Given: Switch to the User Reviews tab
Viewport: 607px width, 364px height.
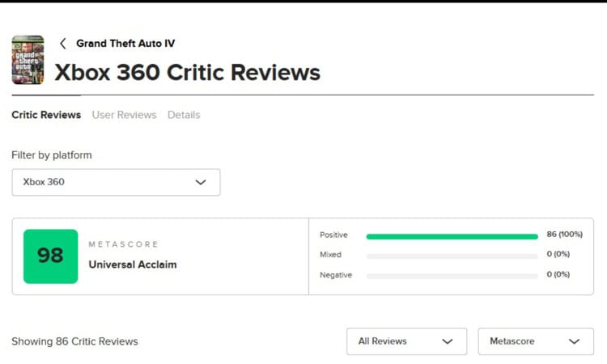Looking at the screenshot, I should click(x=125, y=115).
